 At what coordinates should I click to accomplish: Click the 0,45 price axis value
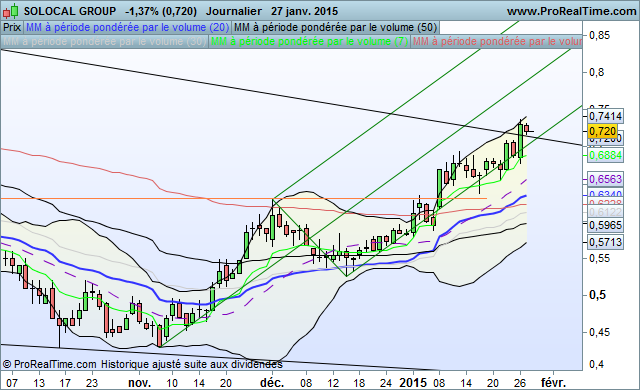click(x=599, y=332)
